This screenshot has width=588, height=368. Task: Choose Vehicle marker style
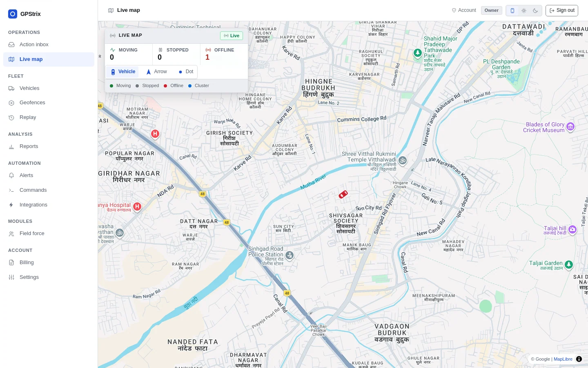(x=123, y=72)
